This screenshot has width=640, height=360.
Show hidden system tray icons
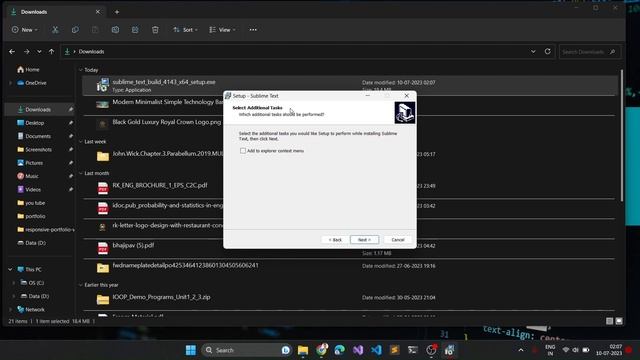click(521, 350)
